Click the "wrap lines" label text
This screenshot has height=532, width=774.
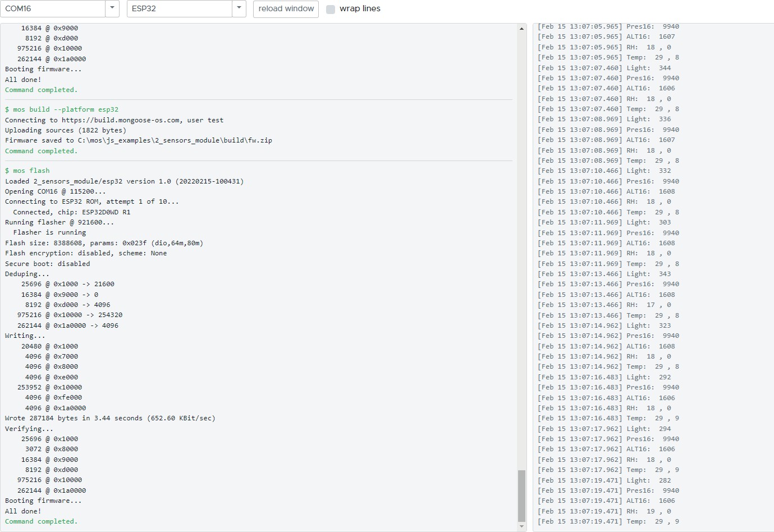(360, 8)
